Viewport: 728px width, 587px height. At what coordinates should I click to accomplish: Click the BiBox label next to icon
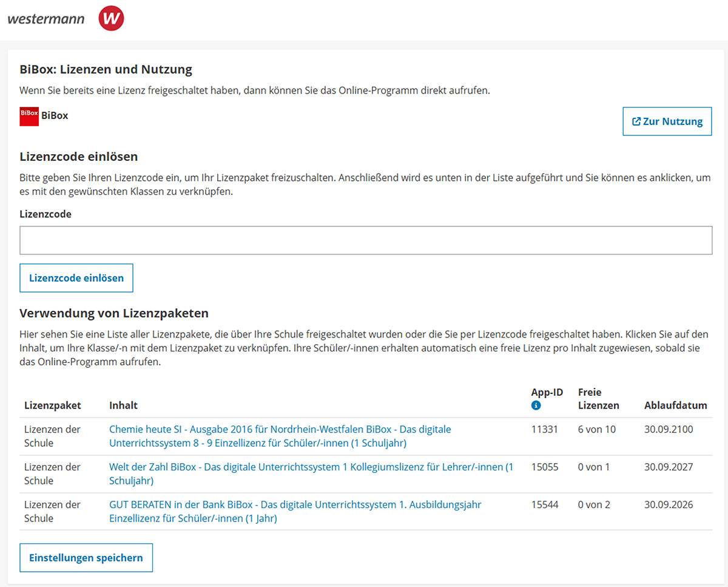[x=55, y=115]
